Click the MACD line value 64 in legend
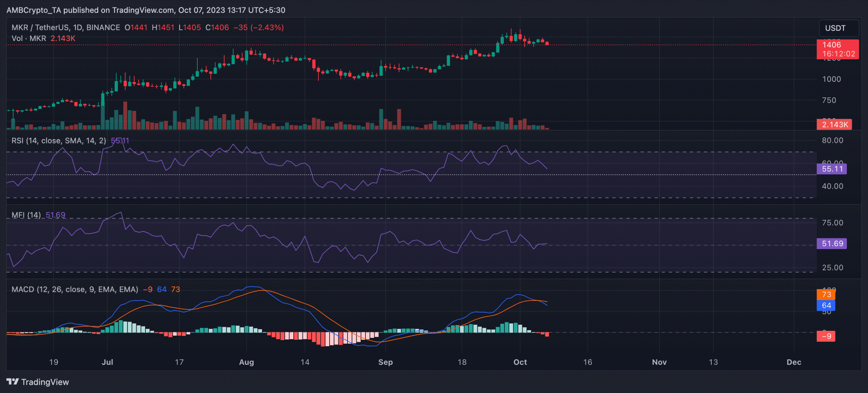Screen dimensions: 868x393 click(162, 289)
